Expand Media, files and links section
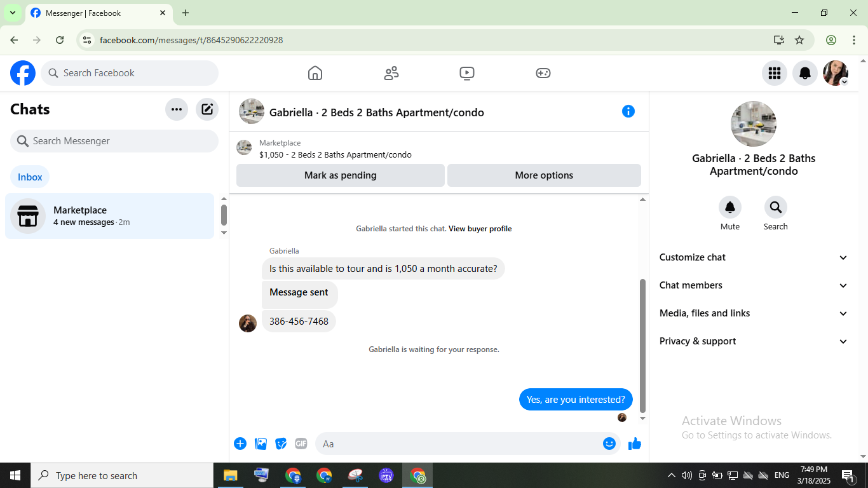This screenshot has width=868, height=488. (x=754, y=313)
